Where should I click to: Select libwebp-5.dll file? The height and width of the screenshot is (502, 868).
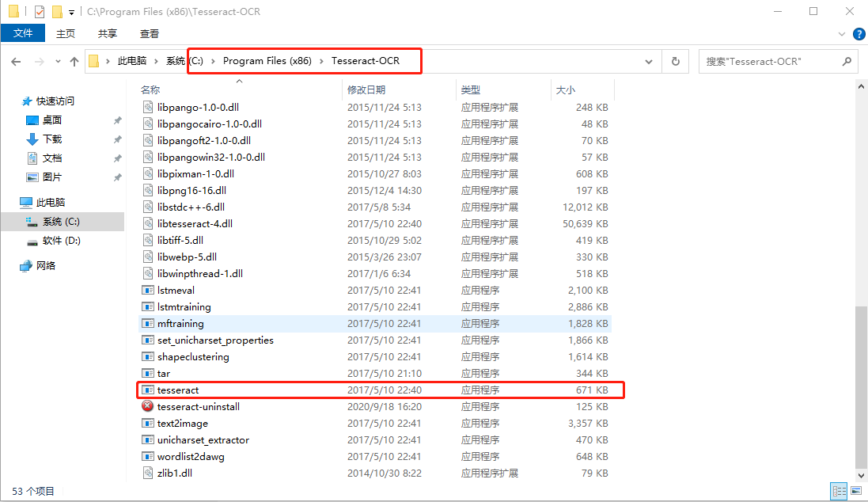tap(187, 257)
